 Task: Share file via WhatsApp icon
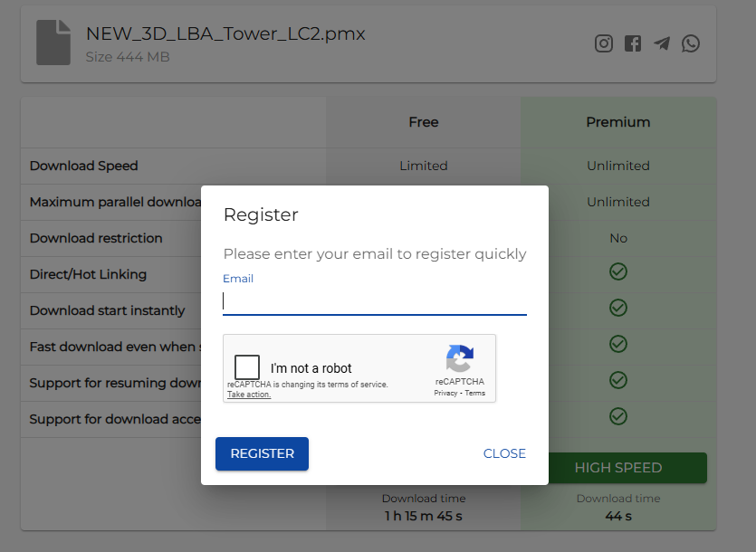point(691,43)
